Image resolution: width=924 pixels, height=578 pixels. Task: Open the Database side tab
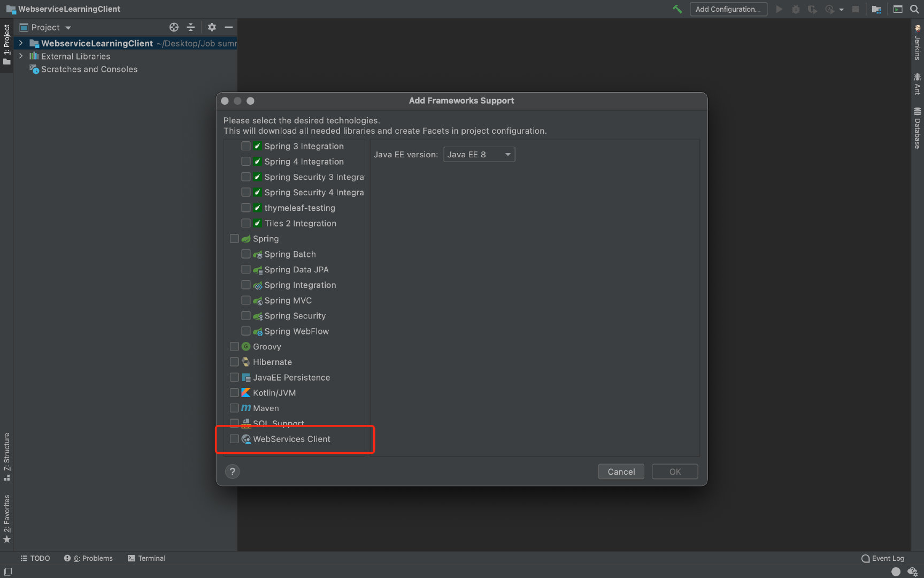[917, 128]
